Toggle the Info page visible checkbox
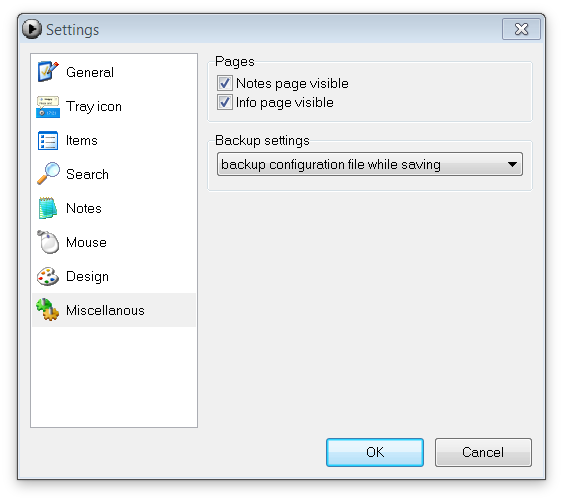 click(225, 102)
